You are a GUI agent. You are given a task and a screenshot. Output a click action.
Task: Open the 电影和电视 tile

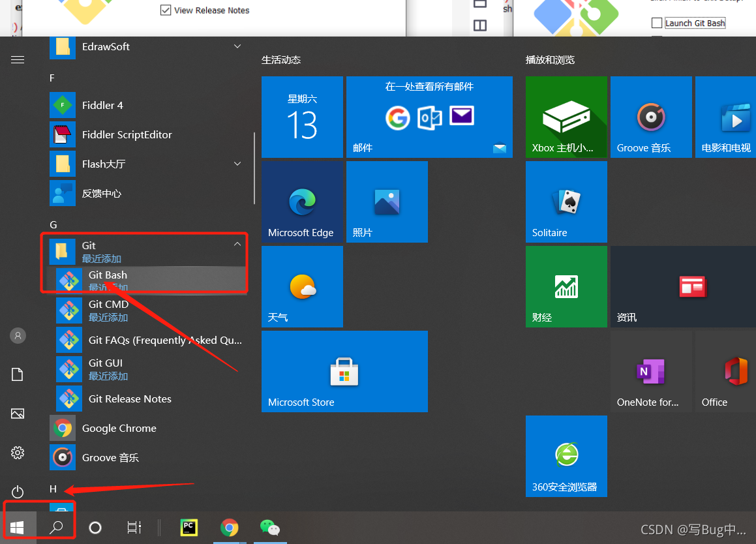(725, 117)
